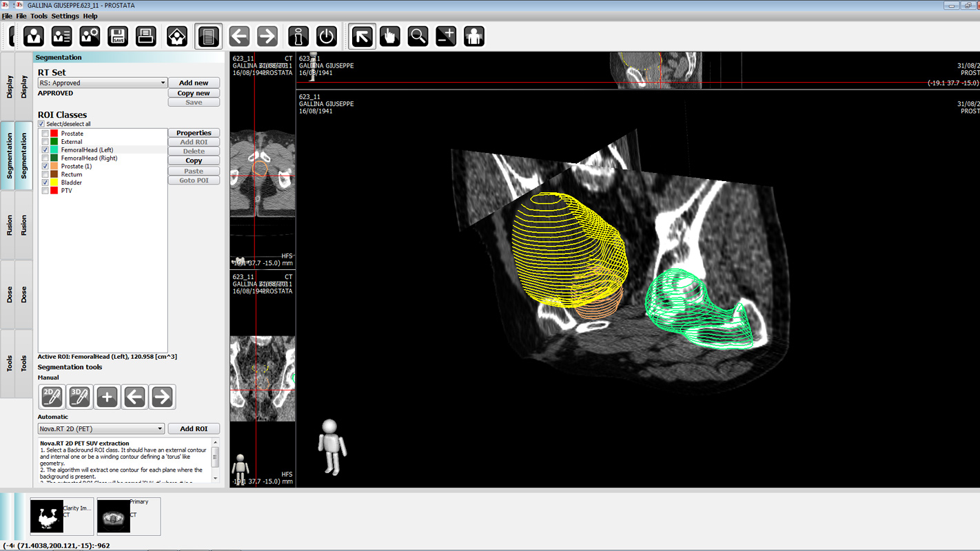
Task: Click the SAVE floppy disk icon
Action: 118,37
